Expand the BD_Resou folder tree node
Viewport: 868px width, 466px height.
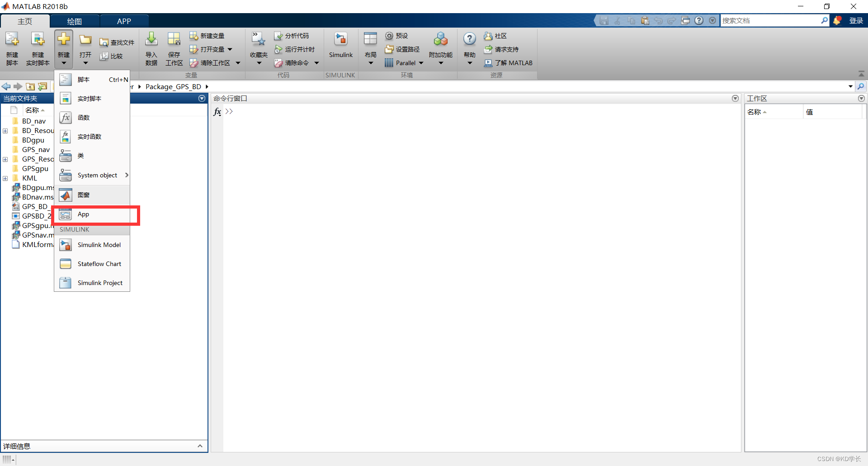click(x=5, y=131)
